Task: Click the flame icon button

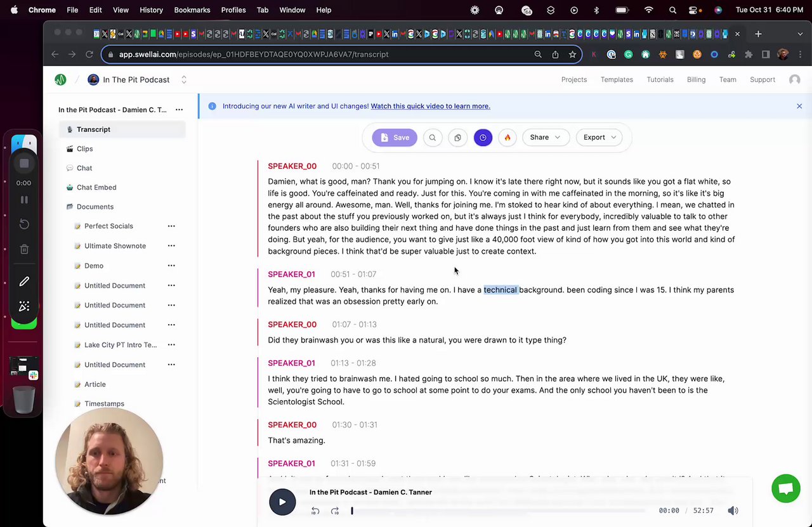Action: point(507,138)
